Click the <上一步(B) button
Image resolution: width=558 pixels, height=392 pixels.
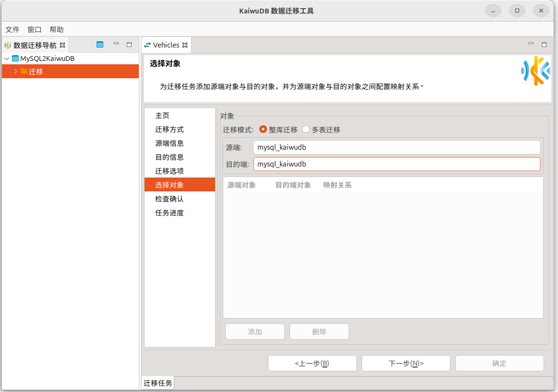point(312,363)
